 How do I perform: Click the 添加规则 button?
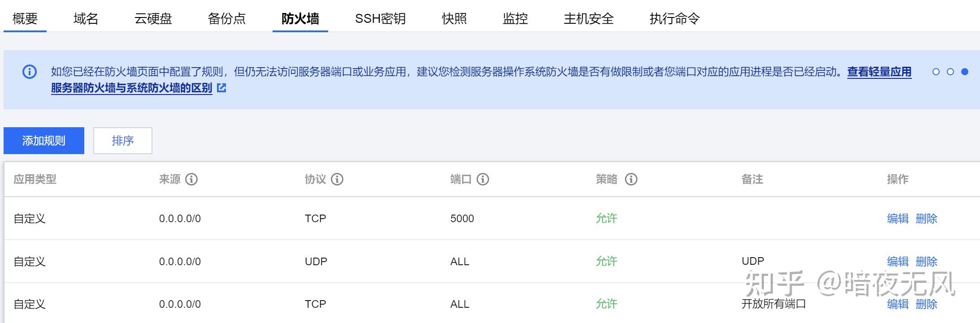[x=44, y=141]
